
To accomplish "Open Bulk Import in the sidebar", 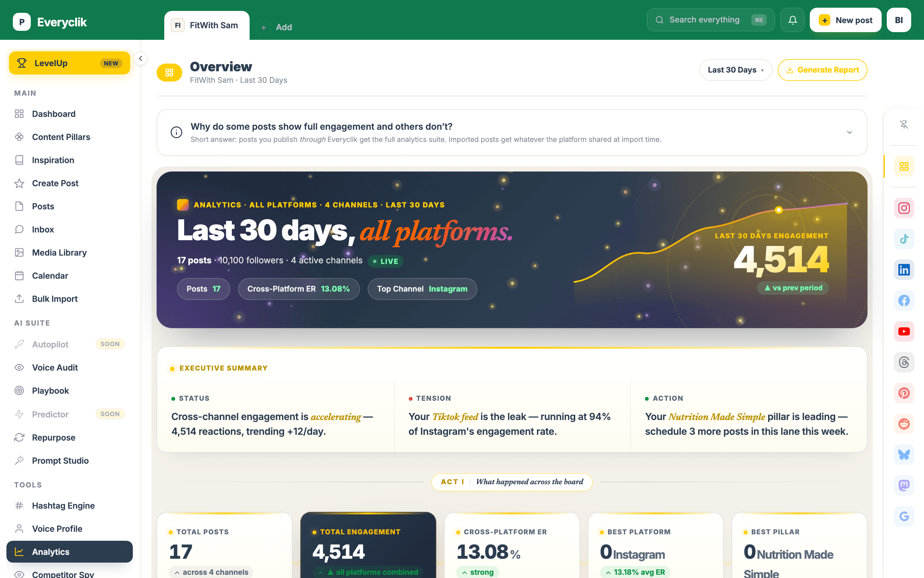I will [70, 299].
